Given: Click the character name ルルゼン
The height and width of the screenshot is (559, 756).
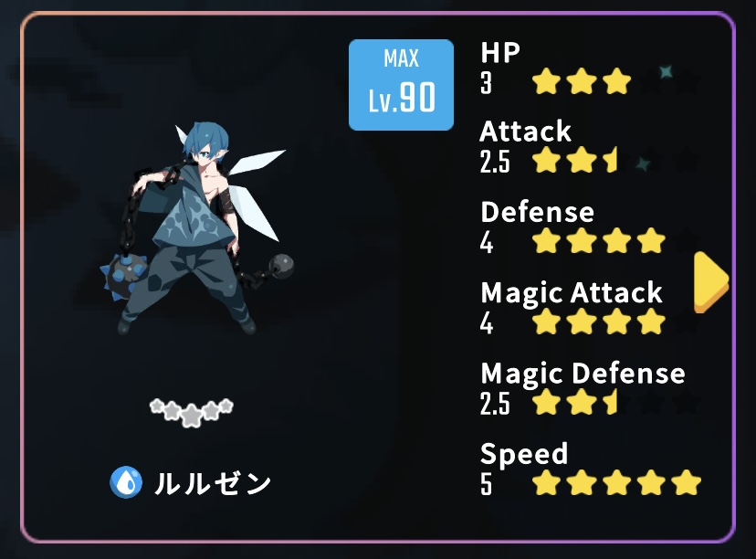Looking at the screenshot, I should [213, 483].
